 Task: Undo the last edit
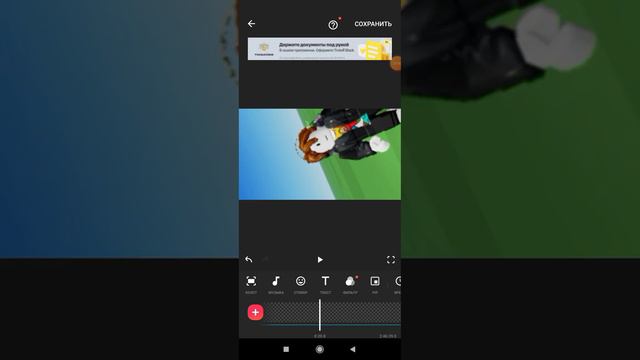click(249, 259)
